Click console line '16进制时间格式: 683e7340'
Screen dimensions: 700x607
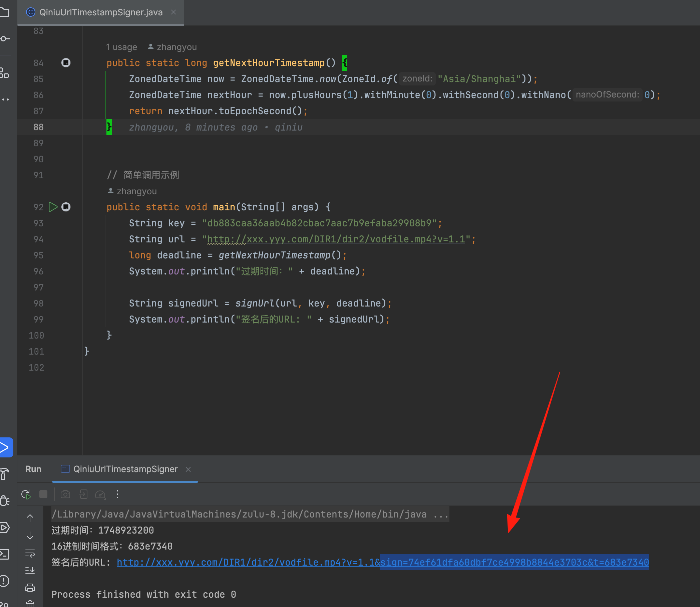tap(112, 546)
